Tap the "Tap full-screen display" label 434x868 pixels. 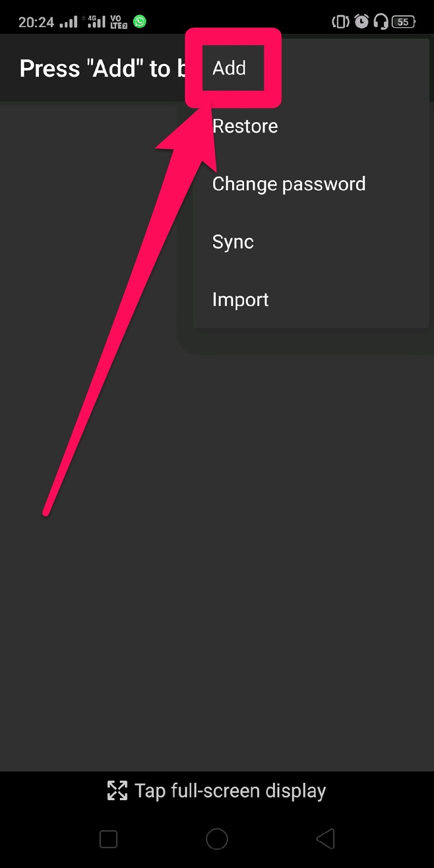(x=230, y=791)
